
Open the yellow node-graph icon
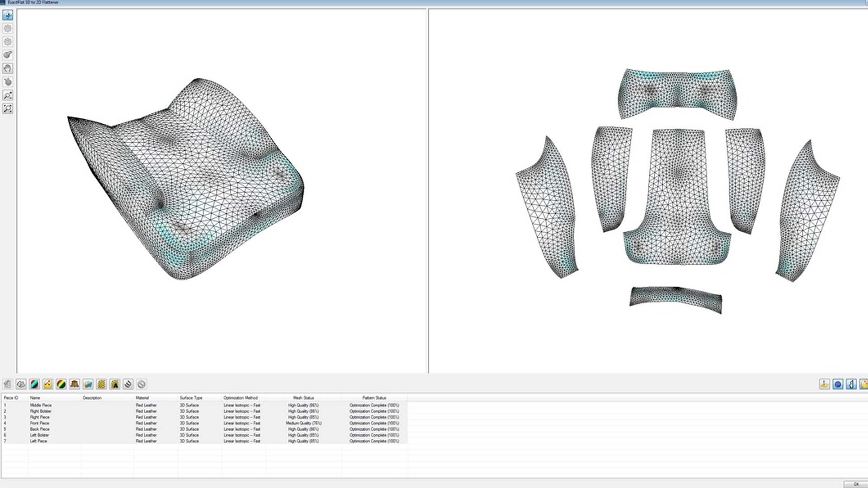(x=48, y=384)
